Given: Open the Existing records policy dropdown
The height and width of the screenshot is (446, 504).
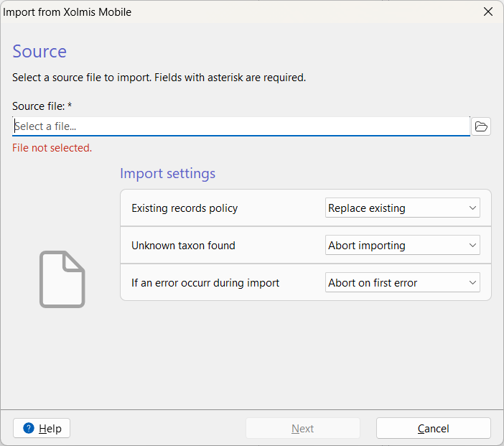Looking at the screenshot, I should coord(403,208).
